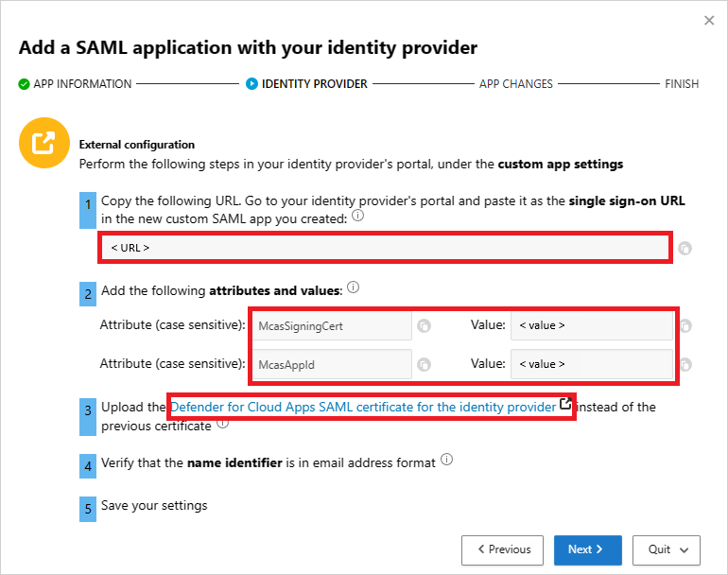Show info about certificate upload step
728x575 pixels.
(x=222, y=424)
